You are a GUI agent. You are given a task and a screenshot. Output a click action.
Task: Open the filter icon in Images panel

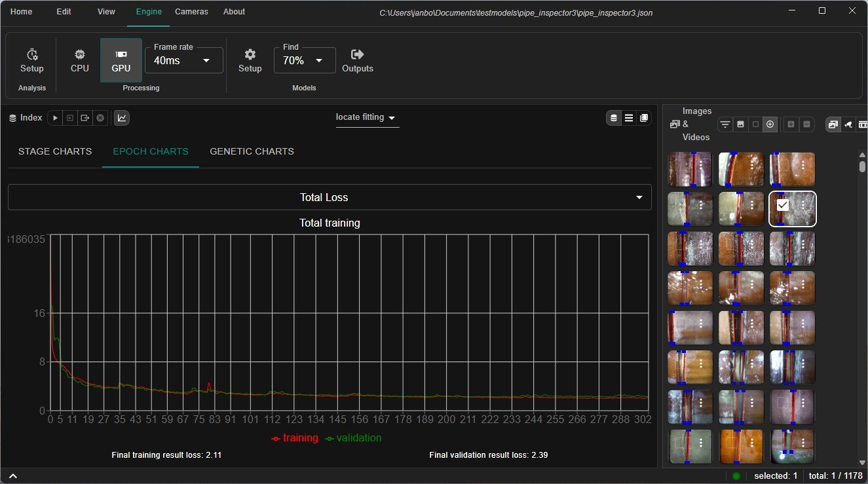click(x=725, y=124)
